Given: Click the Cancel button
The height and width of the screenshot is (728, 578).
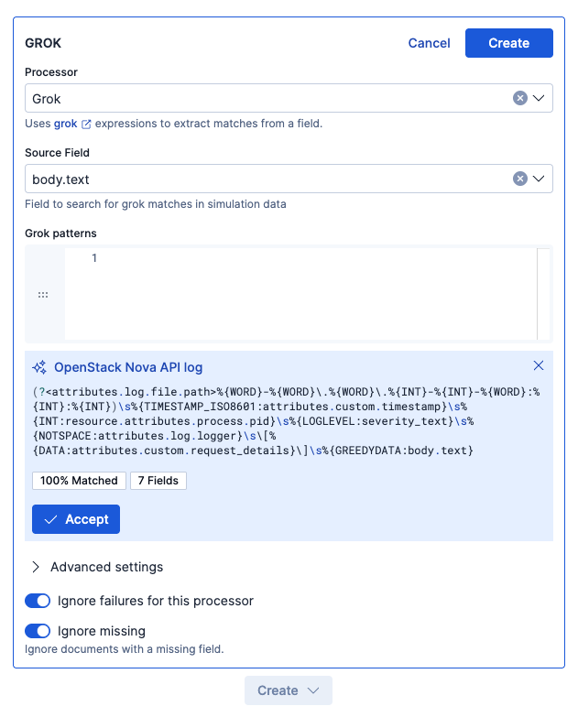Looking at the screenshot, I should 429,43.
